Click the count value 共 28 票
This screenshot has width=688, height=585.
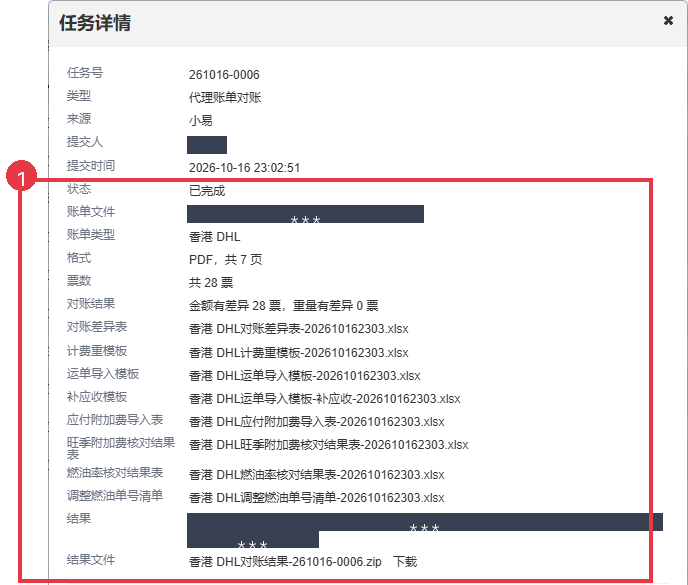pos(211,282)
